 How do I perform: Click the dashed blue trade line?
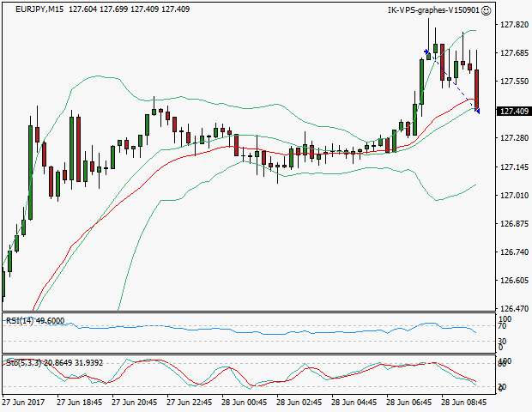point(451,82)
